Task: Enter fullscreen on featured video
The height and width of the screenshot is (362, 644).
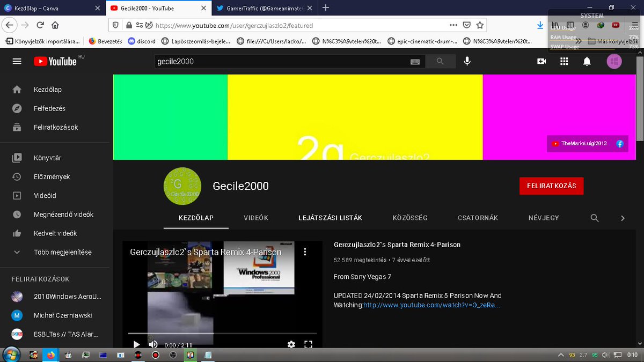Action: [x=309, y=344]
